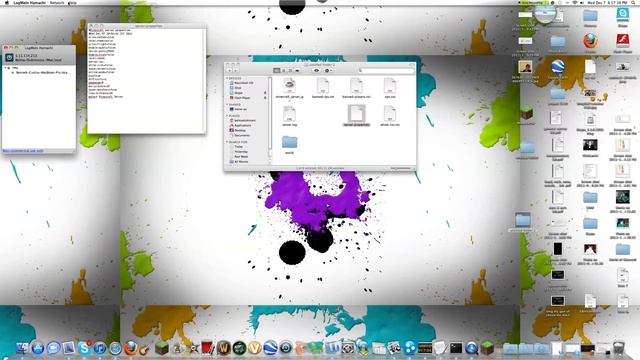Select All Movies in Finder sidebar
The image size is (640, 360).
[x=239, y=162]
